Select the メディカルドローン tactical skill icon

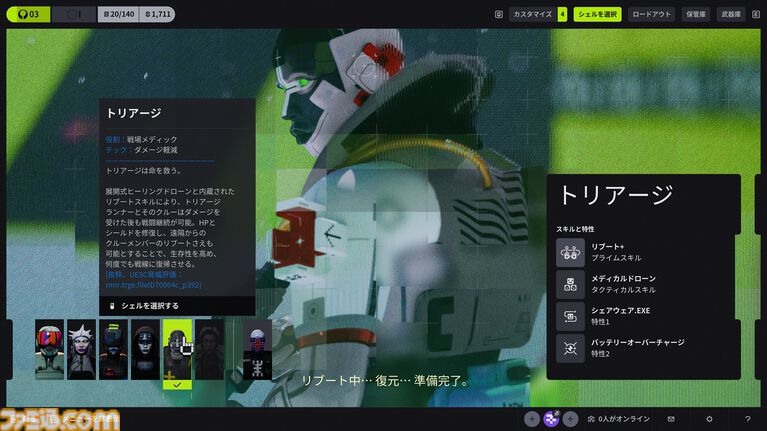pos(570,284)
